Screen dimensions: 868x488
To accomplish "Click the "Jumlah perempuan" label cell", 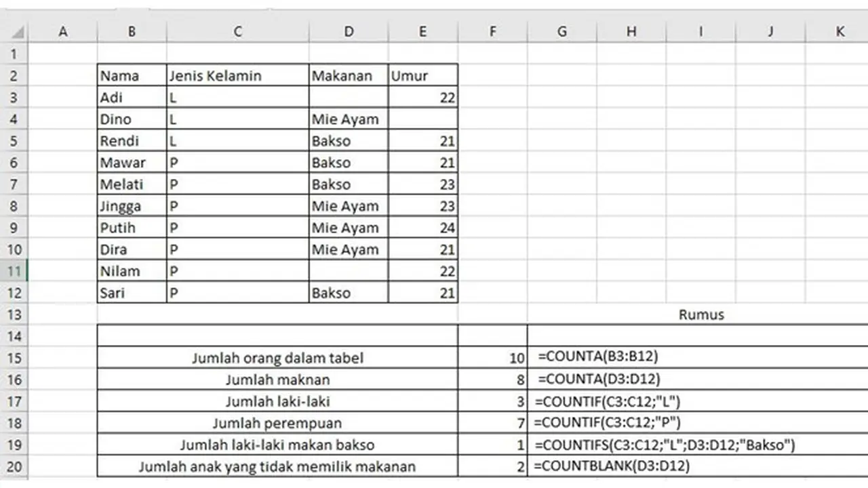I will pos(277,423).
